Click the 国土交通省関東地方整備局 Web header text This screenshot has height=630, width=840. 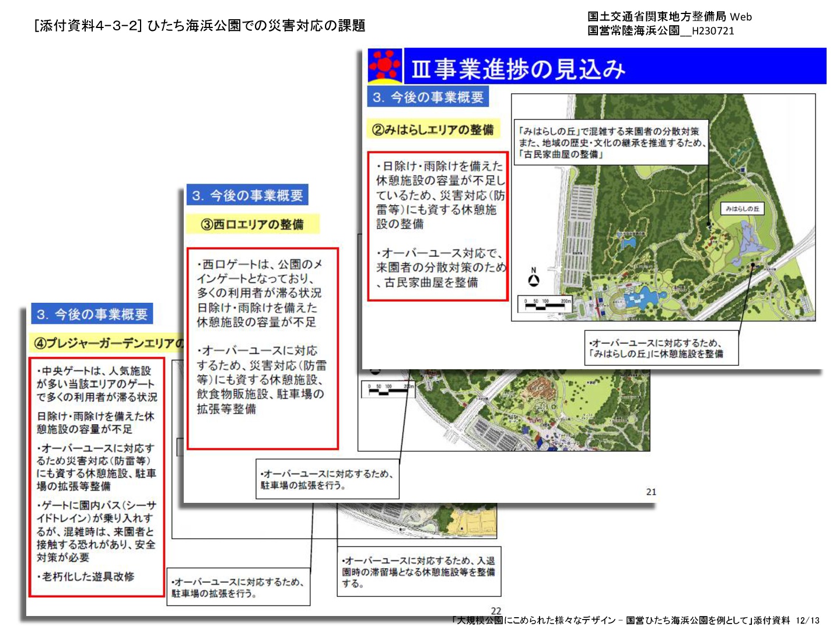(669, 17)
